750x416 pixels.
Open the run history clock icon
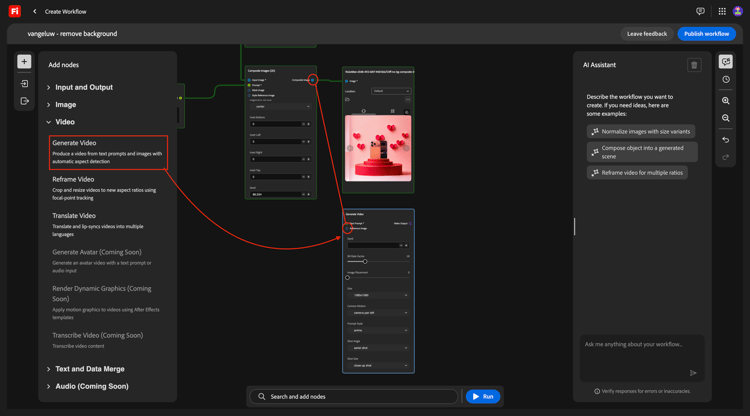click(x=726, y=79)
